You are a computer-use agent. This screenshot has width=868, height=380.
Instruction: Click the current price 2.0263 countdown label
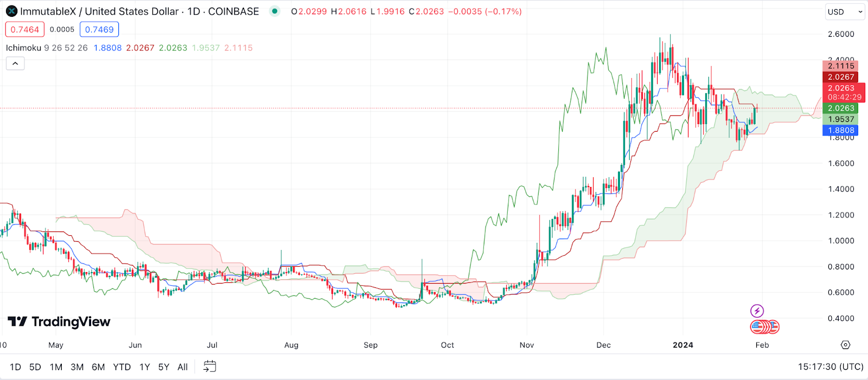[844, 93]
